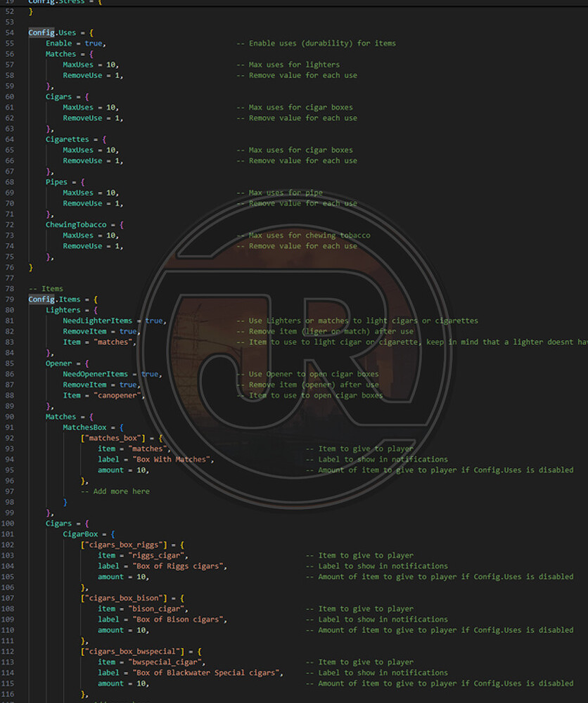The height and width of the screenshot is (703, 588).
Task: Click the ["matches_box"] key on line 92
Action: 113,439
